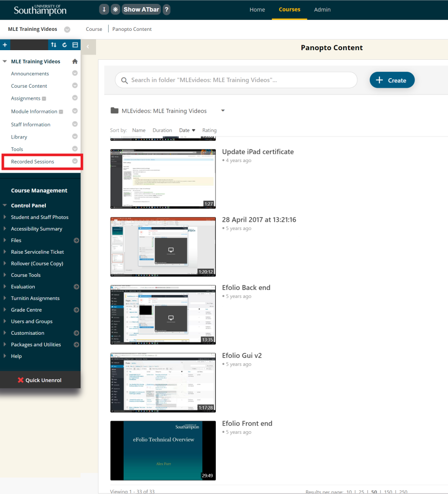Click the Grade Centre arrow icon
Screen dimensions: 448x494
click(76, 310)
